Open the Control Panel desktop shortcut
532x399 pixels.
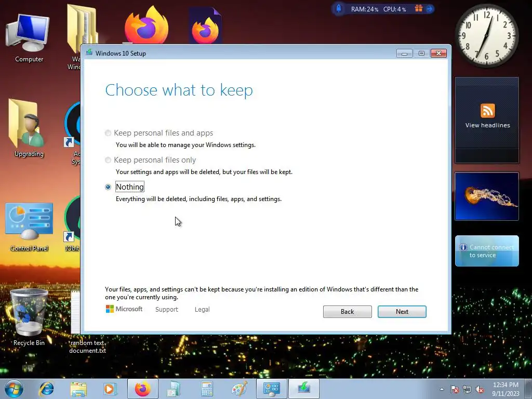[x=29, y=228]
